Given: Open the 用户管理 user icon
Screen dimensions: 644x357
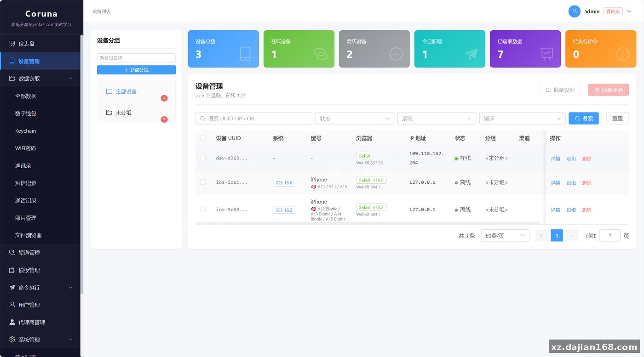Looking at the screenshot, I should pyautogui.click(x=12, y=305).
